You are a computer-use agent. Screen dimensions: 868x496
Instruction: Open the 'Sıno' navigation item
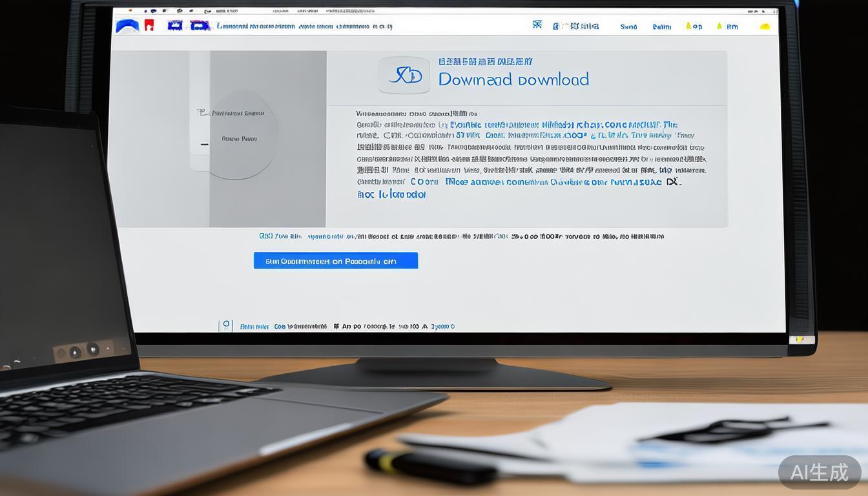tap(628, 26)
